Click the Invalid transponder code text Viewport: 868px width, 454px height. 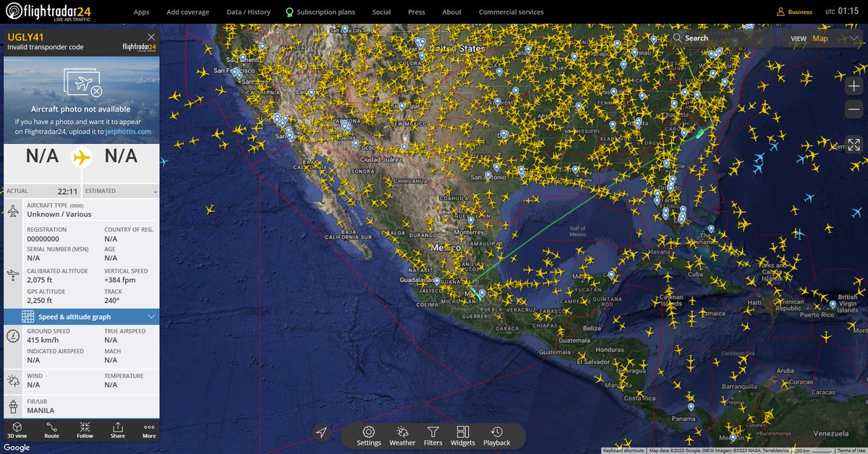46,47
